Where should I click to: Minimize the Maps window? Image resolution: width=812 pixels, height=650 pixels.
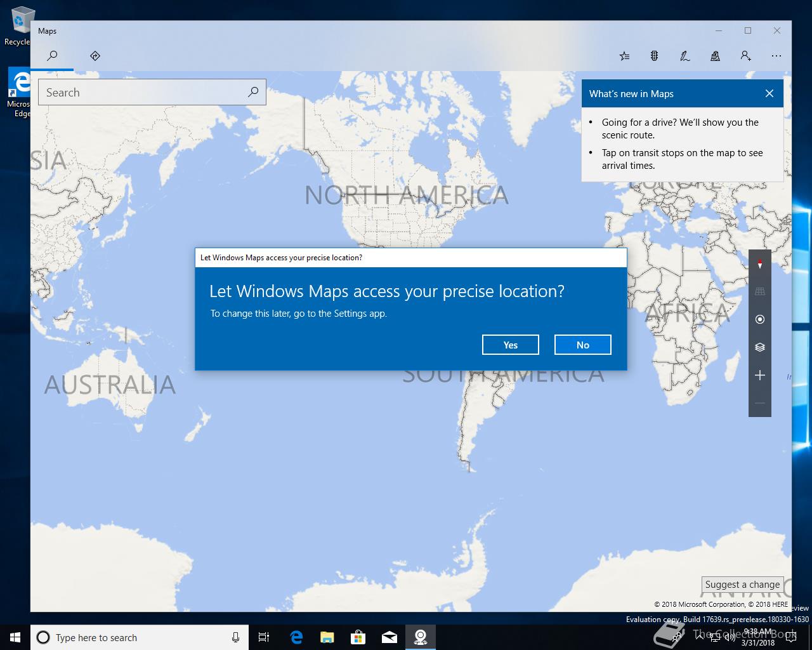(719, 30)
